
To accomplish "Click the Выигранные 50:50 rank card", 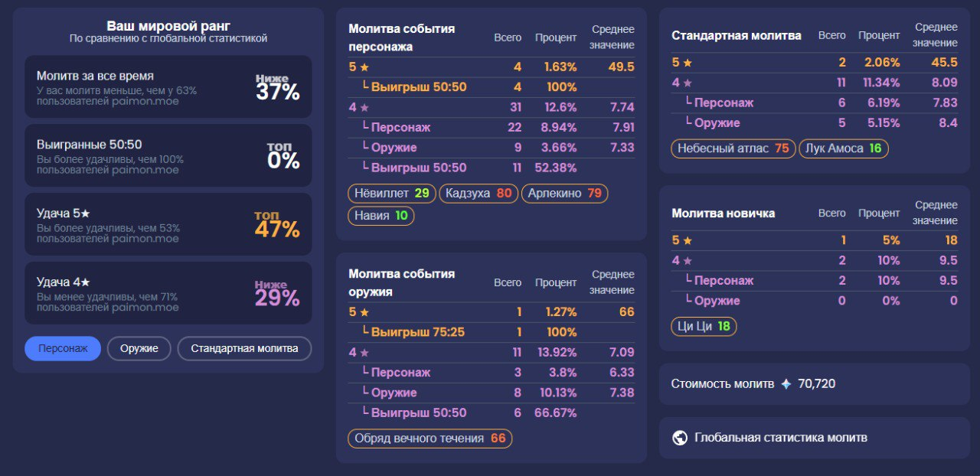I will click(168, 155).
